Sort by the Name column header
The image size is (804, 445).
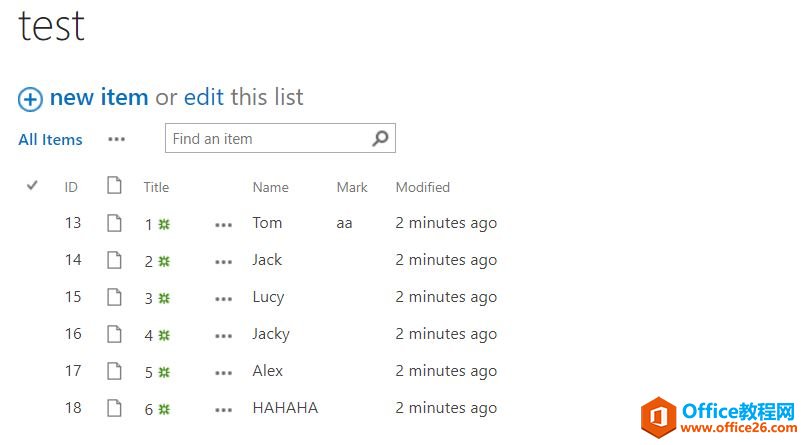point(270,187)
